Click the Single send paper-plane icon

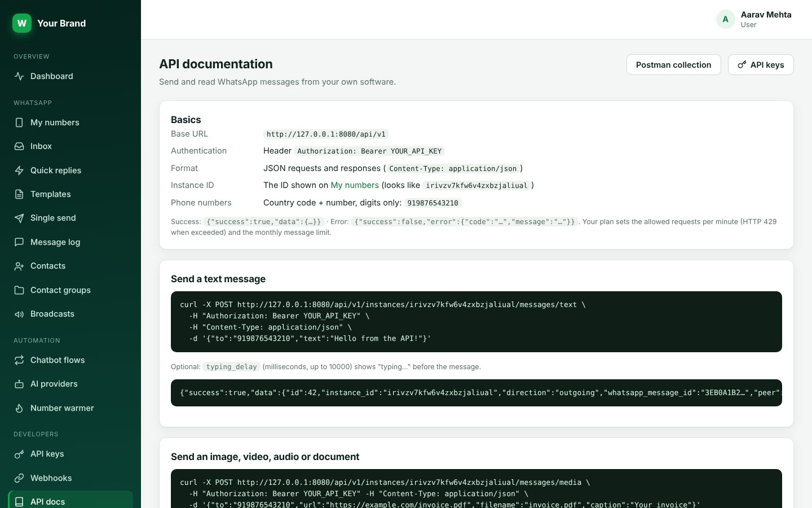(x=19, y=218)
